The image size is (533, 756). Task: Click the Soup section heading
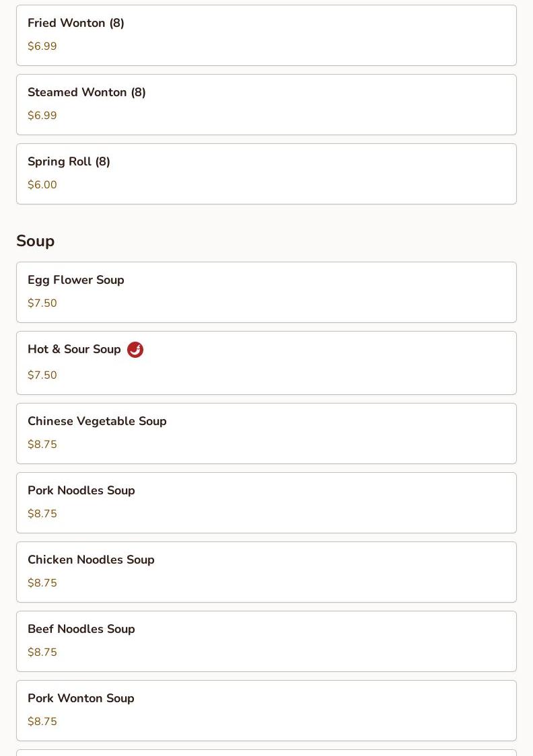36,241
